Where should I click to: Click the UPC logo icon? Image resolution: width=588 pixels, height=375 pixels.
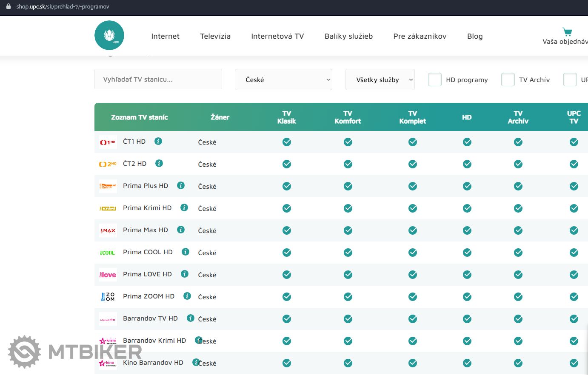click(x=109, y=35)
